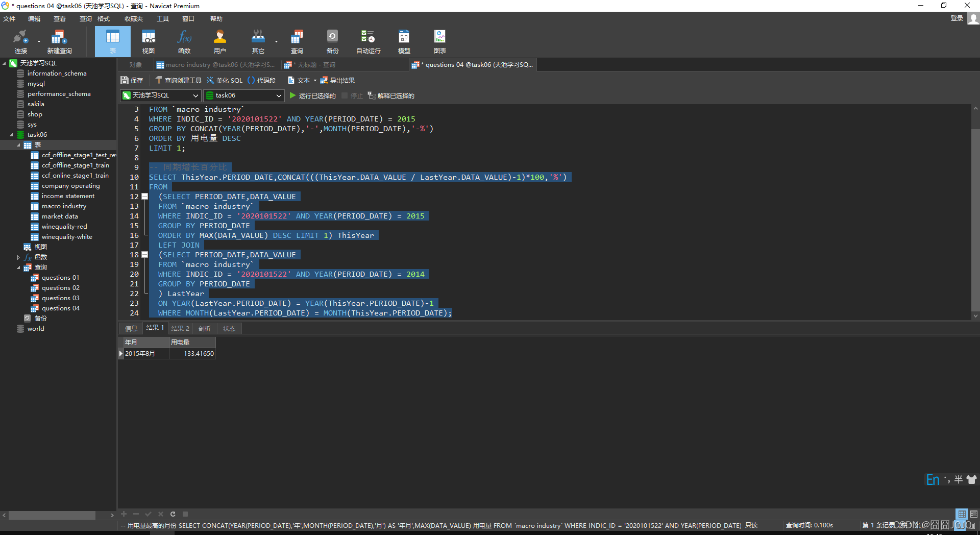Click the 用电量 column header
The height and width of the screenshot is (535, 980).
pyautogui.click(x=192, y=343)
